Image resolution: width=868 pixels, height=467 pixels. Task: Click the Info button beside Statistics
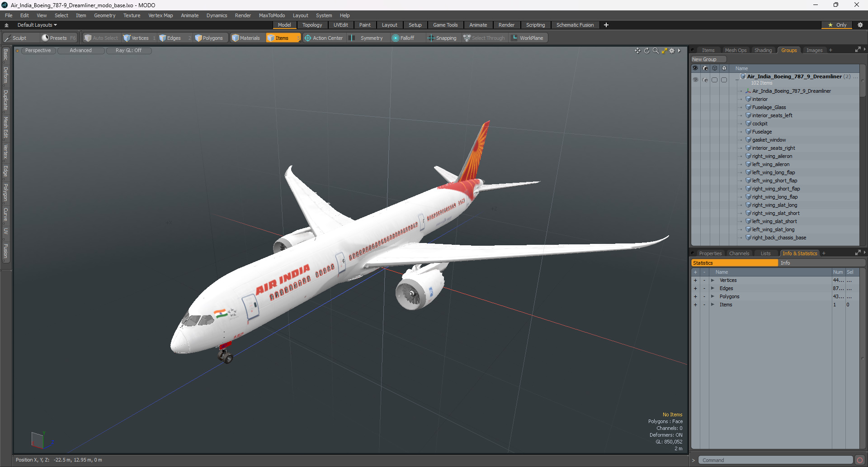[822, 263]
